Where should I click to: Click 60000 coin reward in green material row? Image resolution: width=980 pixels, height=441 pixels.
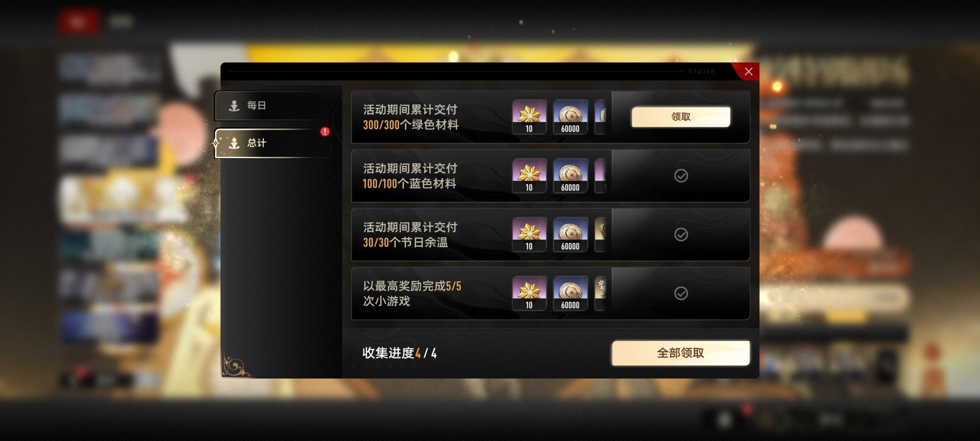coord(570,117)
